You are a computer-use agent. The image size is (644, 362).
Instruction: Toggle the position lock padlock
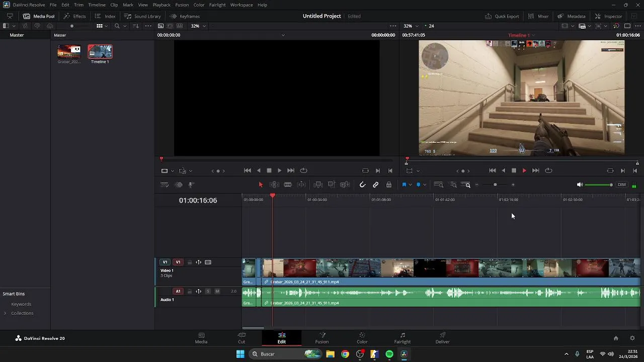(x=389, y=185)
